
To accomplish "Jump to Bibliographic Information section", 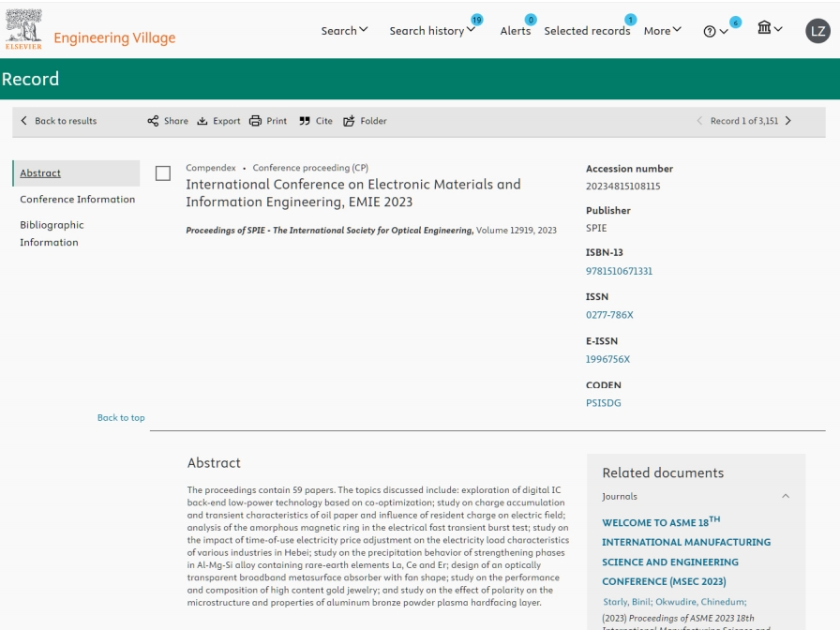I will pos(52,233).
